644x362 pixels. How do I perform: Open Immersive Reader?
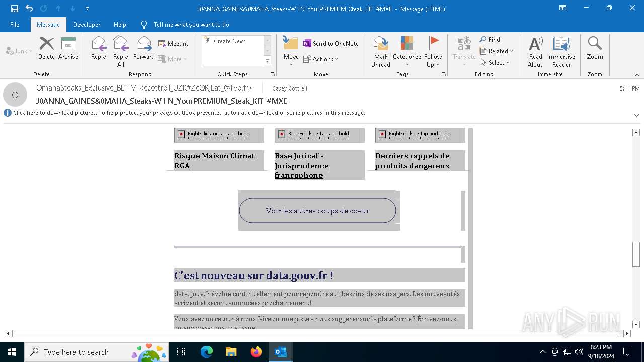pyautogui.click(x=561, y=52)
